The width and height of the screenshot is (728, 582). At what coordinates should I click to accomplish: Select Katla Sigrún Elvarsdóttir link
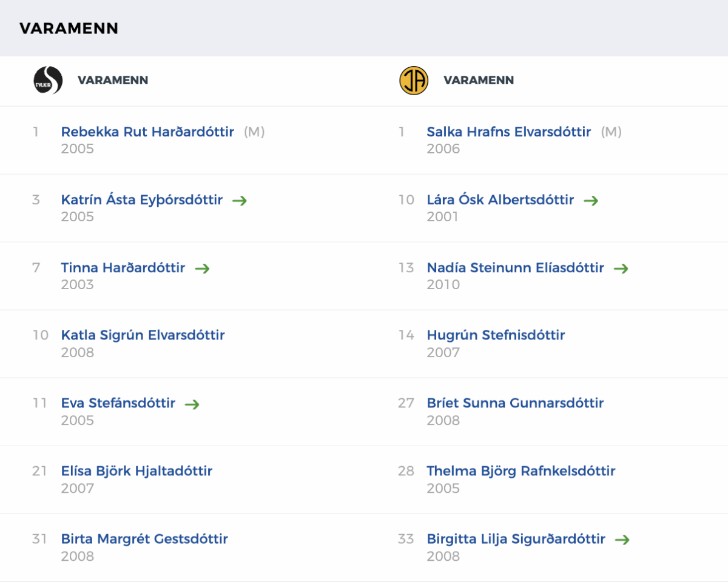(143, 335)
